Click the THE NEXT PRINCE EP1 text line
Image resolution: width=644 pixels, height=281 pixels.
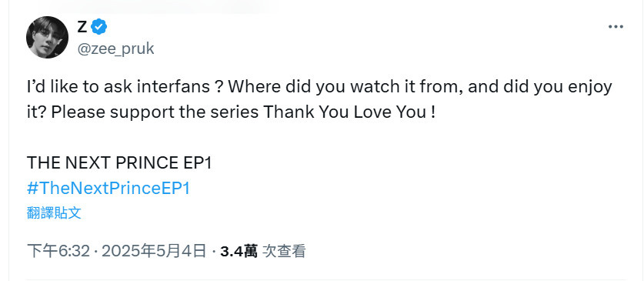click(119, 163)
